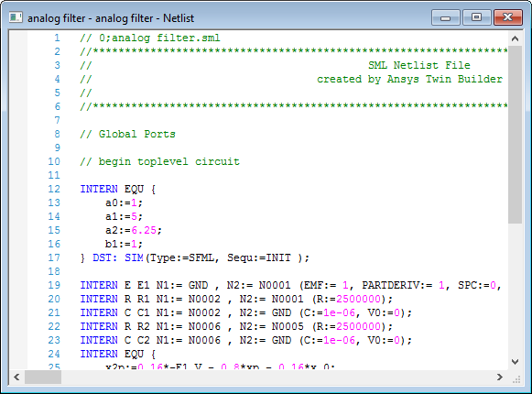Screen dimensions: 532x394
Task: Click the asterisk comment line 6
Action: [294, 106]
